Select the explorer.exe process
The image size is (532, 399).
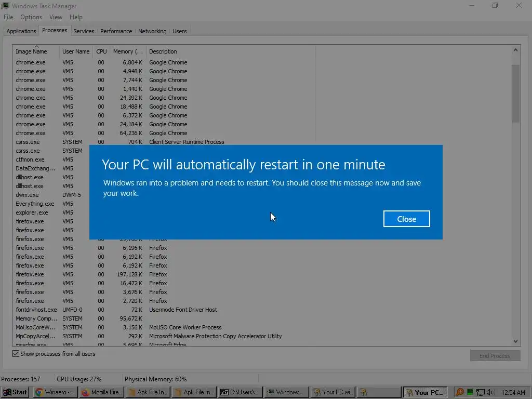coord(32,212)
